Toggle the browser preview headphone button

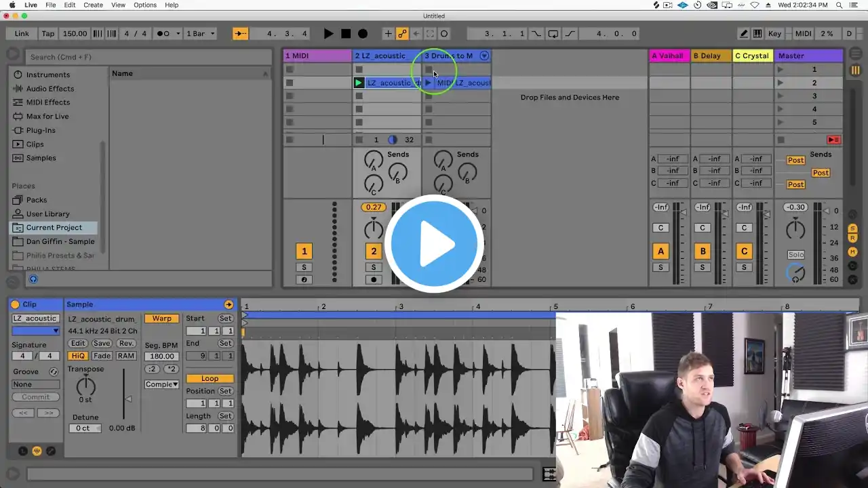pos(33,279)
